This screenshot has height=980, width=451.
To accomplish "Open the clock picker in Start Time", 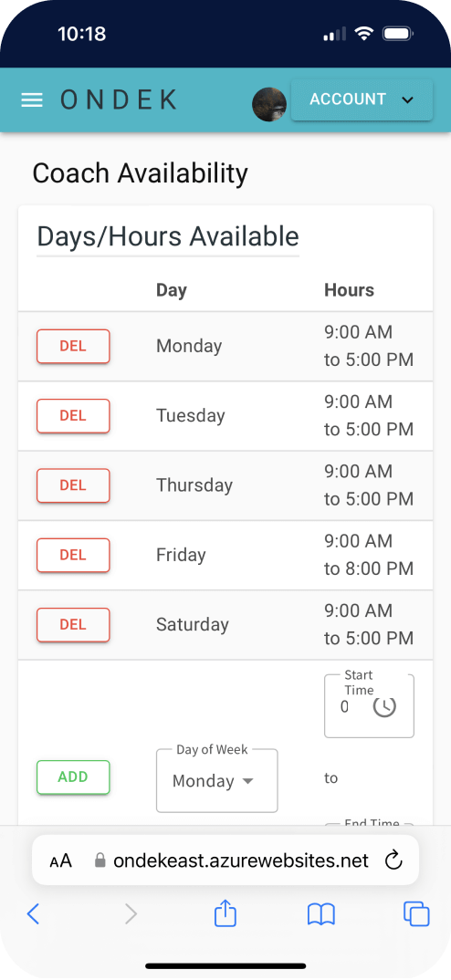I will pyautogui.click(x=384, y=706).
